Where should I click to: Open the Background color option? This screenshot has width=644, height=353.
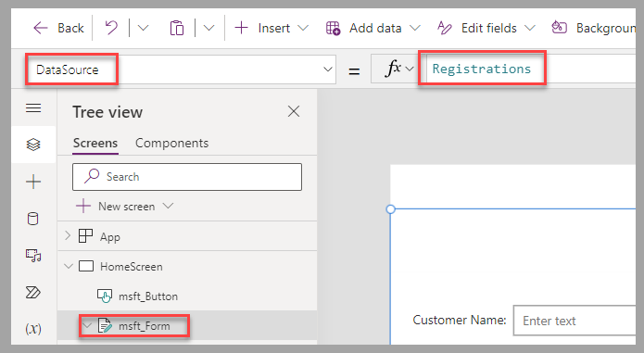(x=593, y=28)
